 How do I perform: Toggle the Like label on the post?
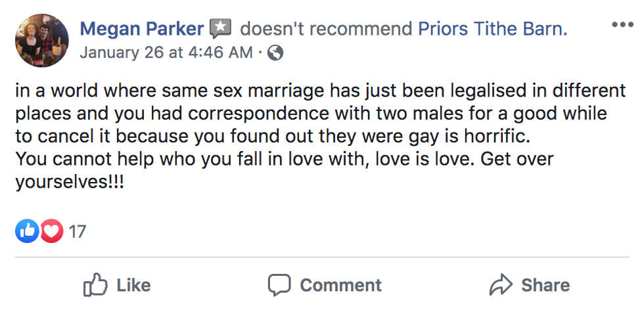coord(133,285)
